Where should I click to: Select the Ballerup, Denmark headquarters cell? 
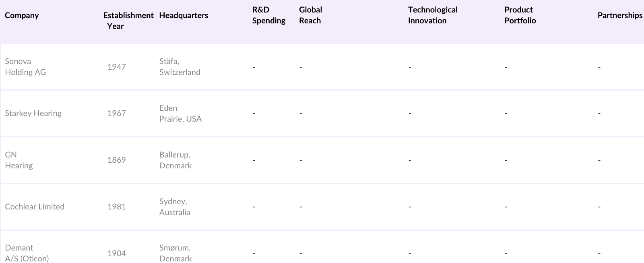tap(175, 160)
